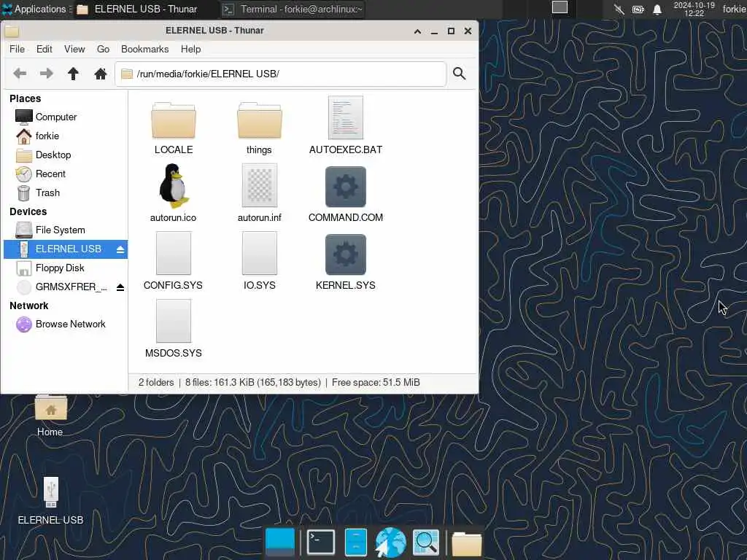Select the AUTOEXEC.BAT file
Screen dimensions: 747x560
(x=345, y=125)
